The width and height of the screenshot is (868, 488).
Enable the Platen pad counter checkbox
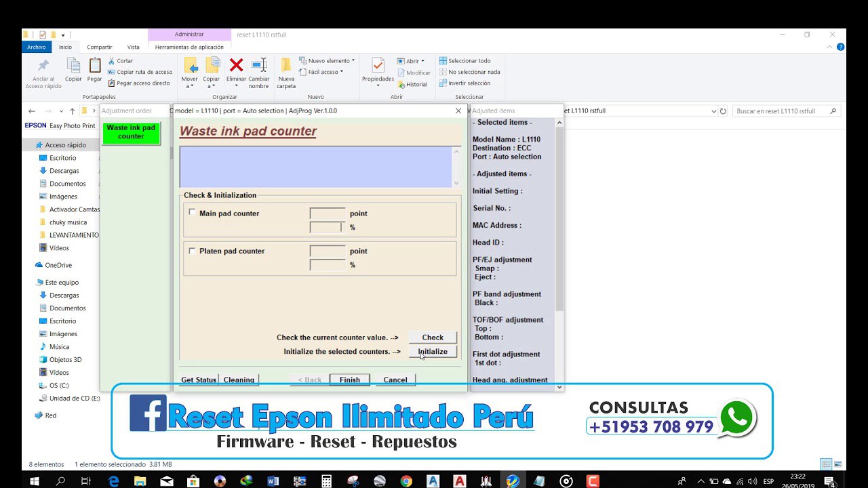(x=192, y=250)
